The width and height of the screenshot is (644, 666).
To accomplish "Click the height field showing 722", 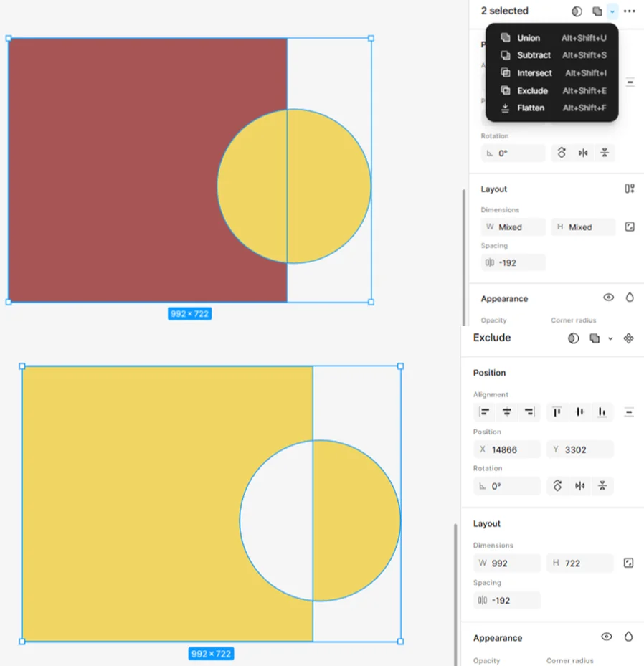I will click(580, 563).
